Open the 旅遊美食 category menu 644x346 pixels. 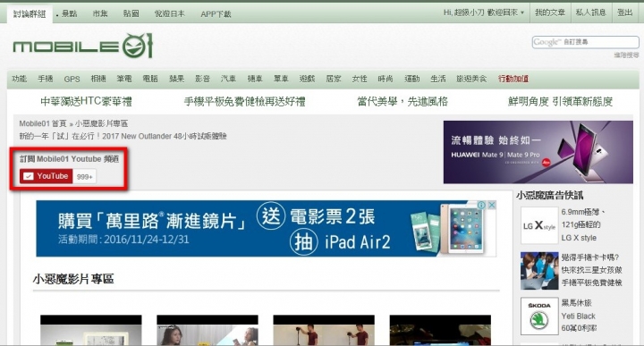pyautogui.click(x=471, y=79)
